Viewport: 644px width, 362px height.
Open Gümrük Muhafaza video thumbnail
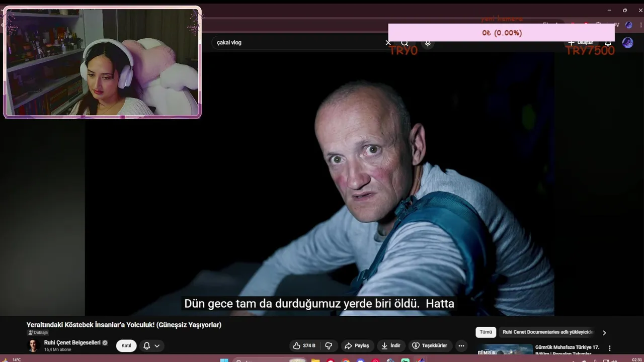(505, 349)
